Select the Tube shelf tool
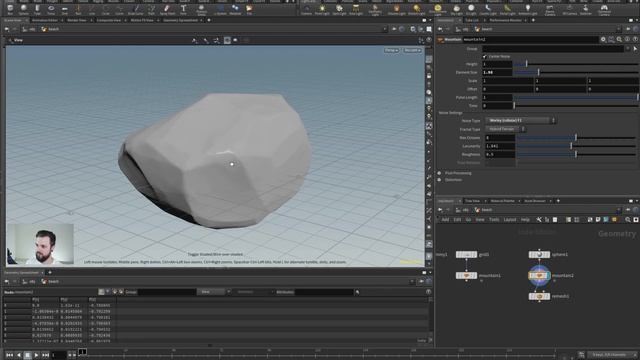Image resolution: width=640 pixels, height=360 pixels. click(x=37, y=9)
